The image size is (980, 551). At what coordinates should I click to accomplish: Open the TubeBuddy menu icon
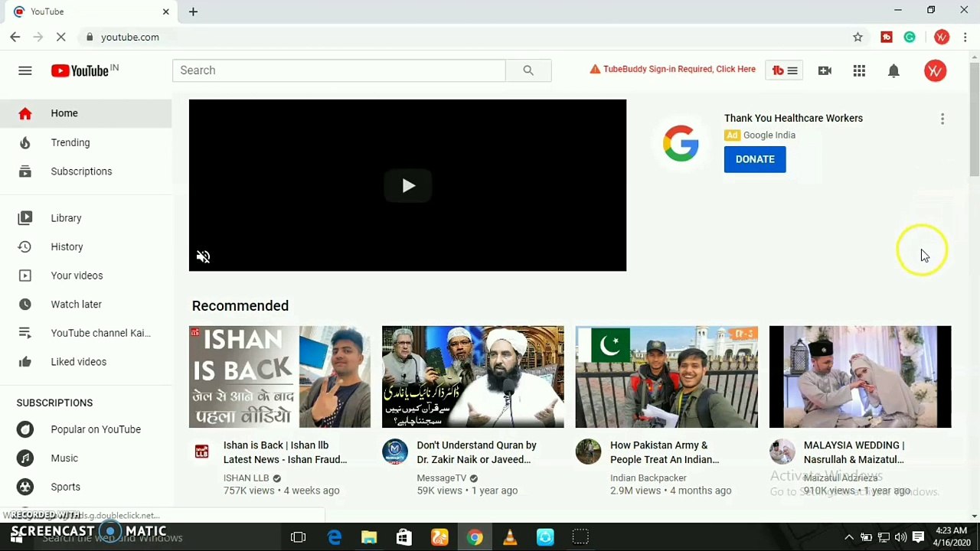pos(784,70)
